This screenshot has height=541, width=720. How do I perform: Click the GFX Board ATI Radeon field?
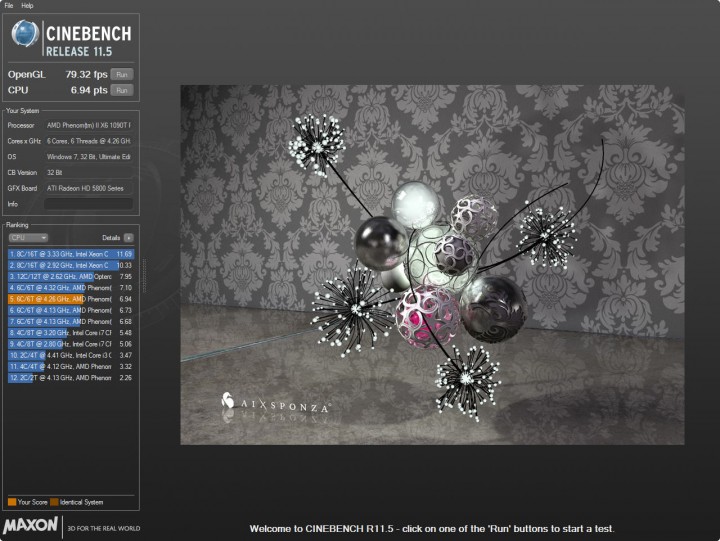88,188
